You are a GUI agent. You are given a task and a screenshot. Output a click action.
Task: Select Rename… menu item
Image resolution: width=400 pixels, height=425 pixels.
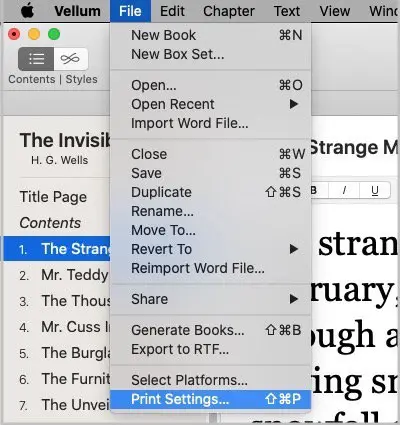[210, 211]
